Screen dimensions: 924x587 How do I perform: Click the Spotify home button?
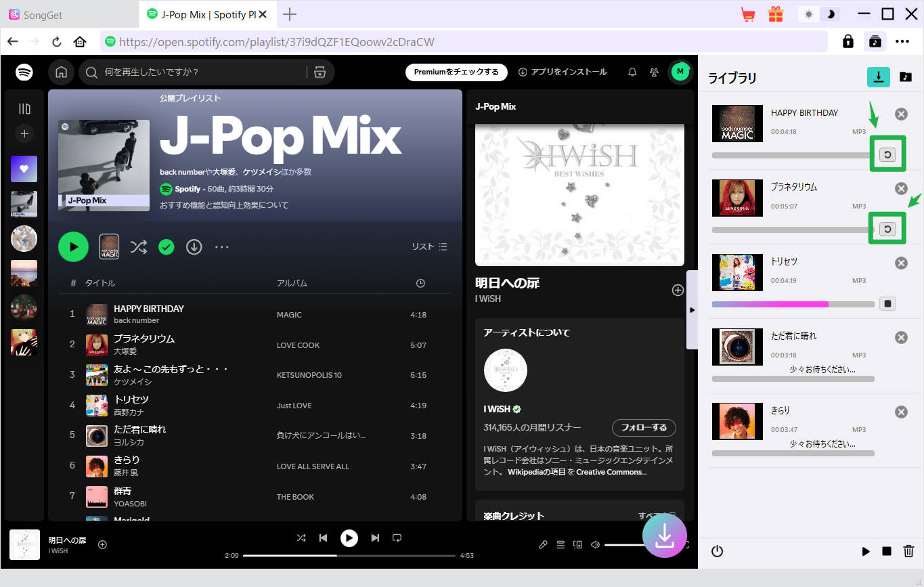[61, 72]
